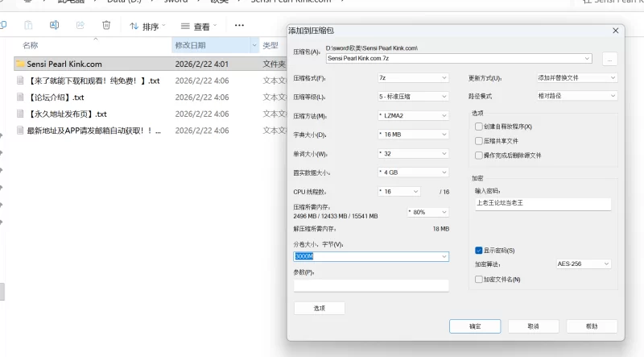
Task: Click the Rename icon in Explorer toolbar
Action: pos(52,26)
